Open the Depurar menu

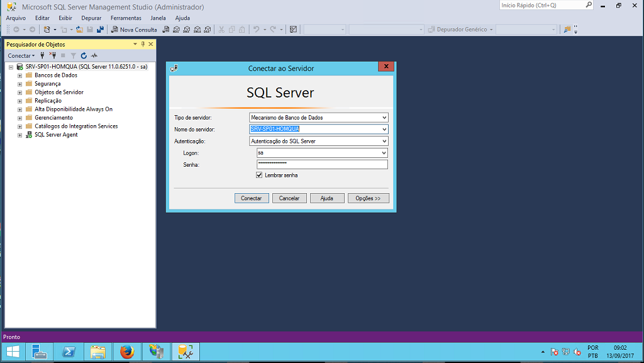click(91, 18)
